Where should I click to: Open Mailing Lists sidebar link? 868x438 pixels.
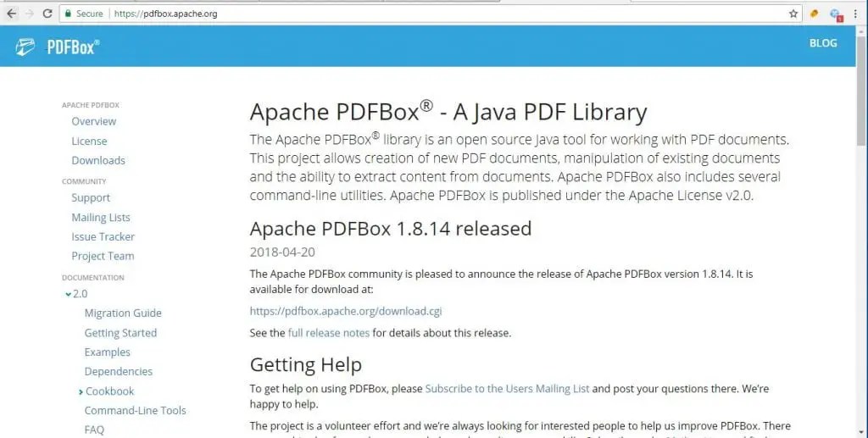click(101, 218)
